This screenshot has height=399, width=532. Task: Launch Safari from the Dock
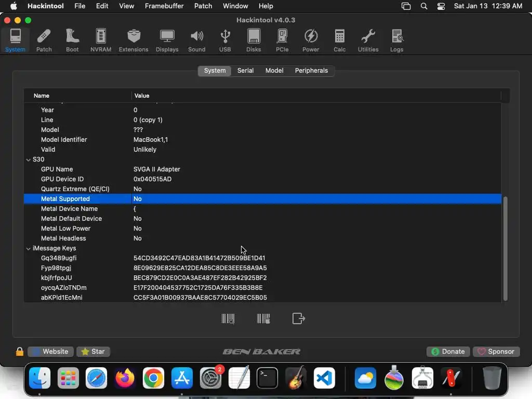(96, 378)
